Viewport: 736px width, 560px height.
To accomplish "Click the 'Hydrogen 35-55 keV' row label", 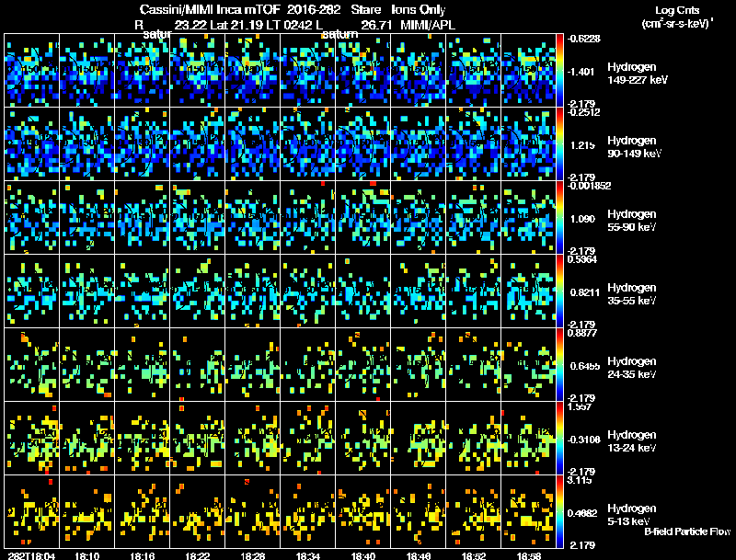I will (632, 294).
